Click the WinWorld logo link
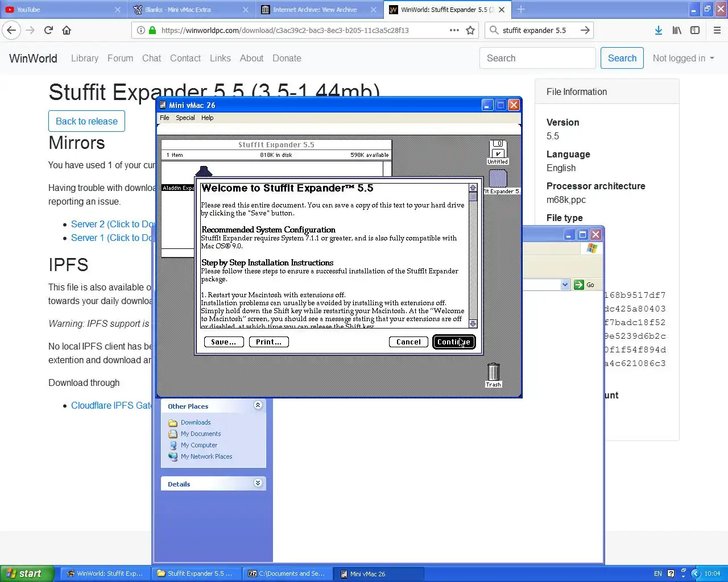This screenshot has height=582, width=728. 33,58
